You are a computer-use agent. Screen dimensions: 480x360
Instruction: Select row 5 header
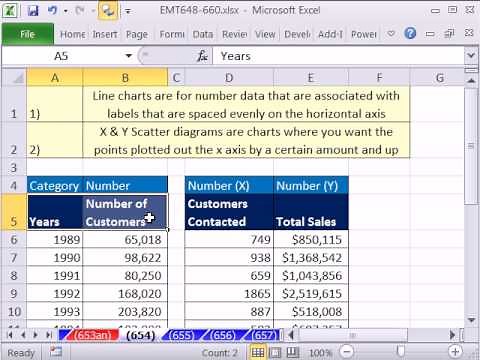click(14, 212)
